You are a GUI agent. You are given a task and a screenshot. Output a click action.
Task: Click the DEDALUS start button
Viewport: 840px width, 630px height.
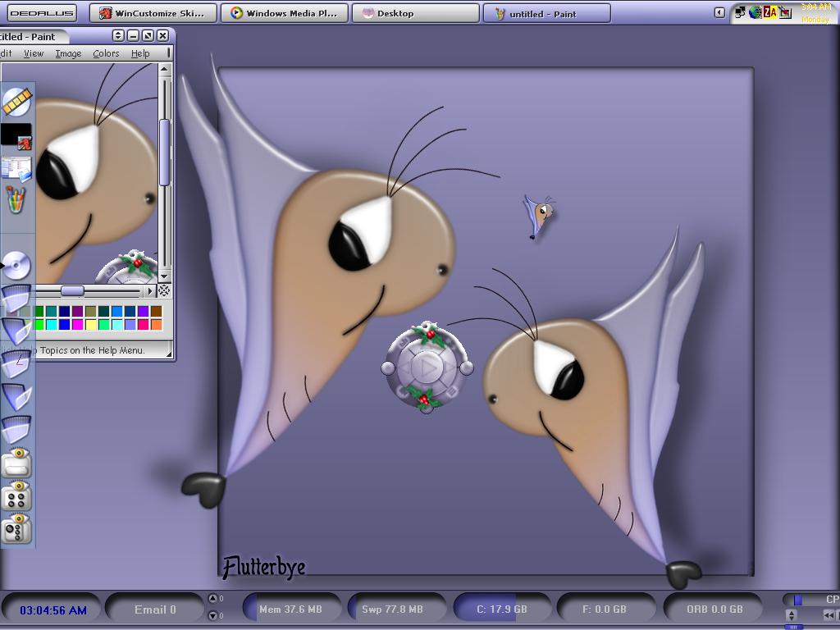pos(42,13)
